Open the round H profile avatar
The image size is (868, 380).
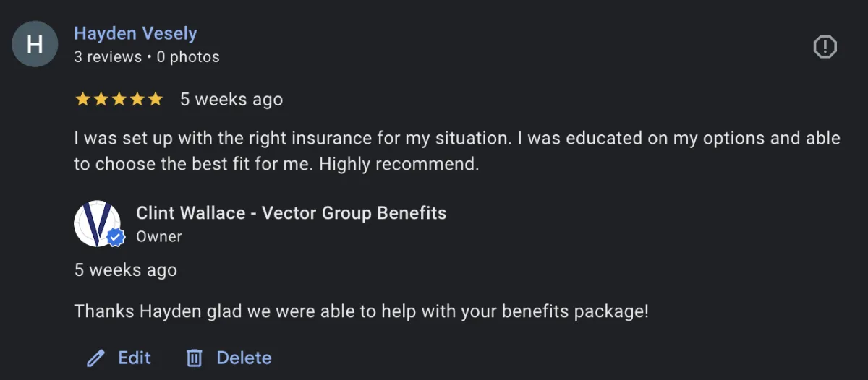coord(35,45)
